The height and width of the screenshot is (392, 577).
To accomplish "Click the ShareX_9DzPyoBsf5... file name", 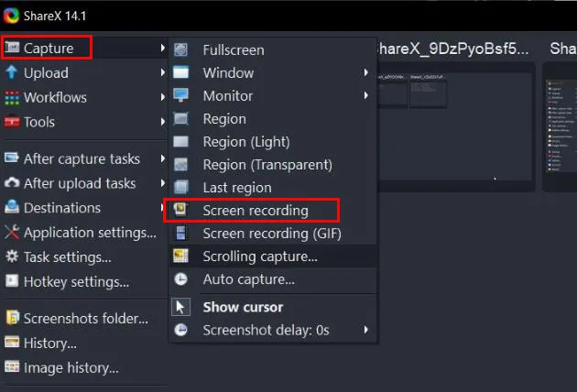I will coord(453,49).
